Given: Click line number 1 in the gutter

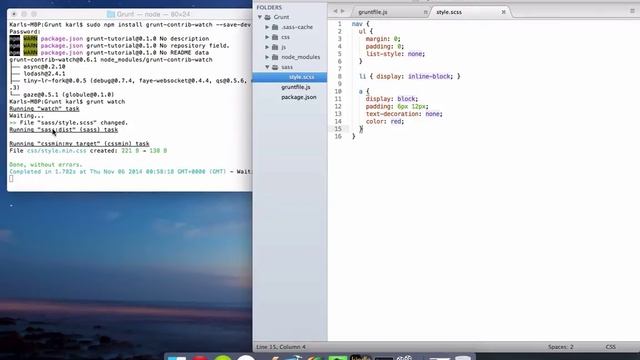Looking at the screenshot, I should click(x=339, y=24).
